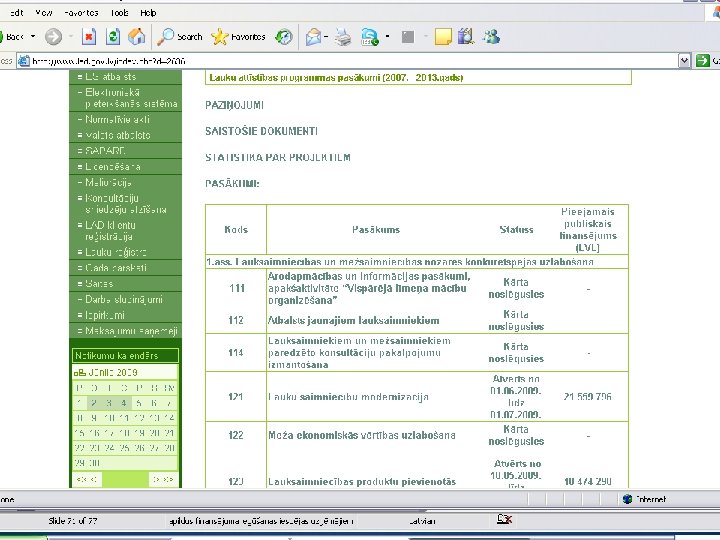Open Normatīvie akti sidebar item

click(x=114, y=119)
